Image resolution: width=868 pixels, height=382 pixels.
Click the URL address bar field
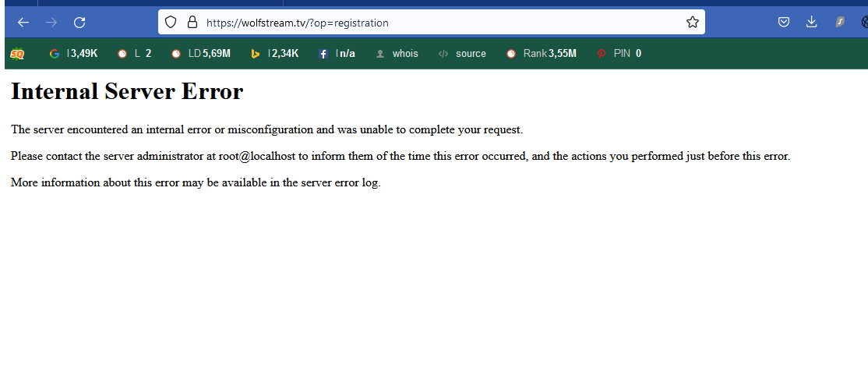pyautogui.click(x=436, y=23)
